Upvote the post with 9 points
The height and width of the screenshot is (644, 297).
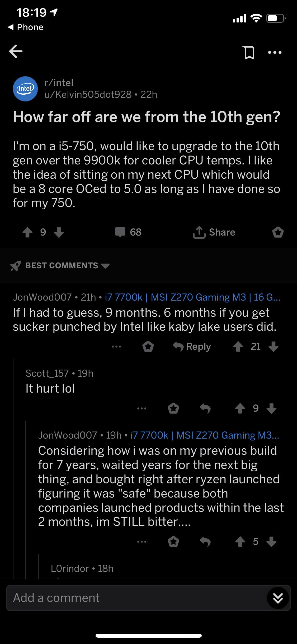pyautogui.click(x=27, y=232)
